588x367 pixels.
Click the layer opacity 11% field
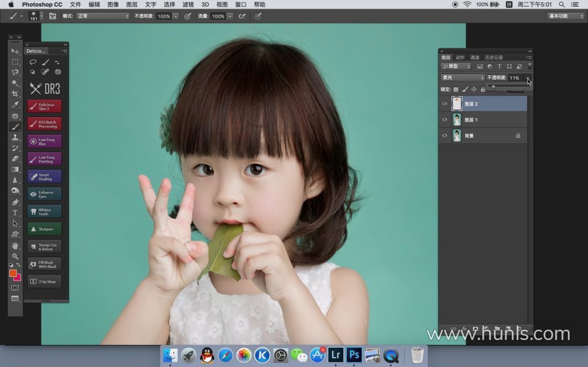point(516,78)
